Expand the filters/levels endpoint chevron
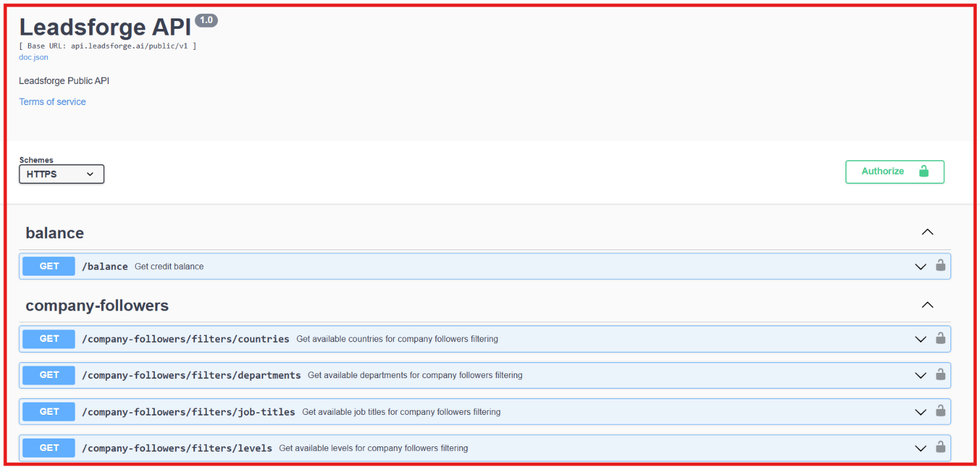Screen dimensions: 980x468 [920, 448]
